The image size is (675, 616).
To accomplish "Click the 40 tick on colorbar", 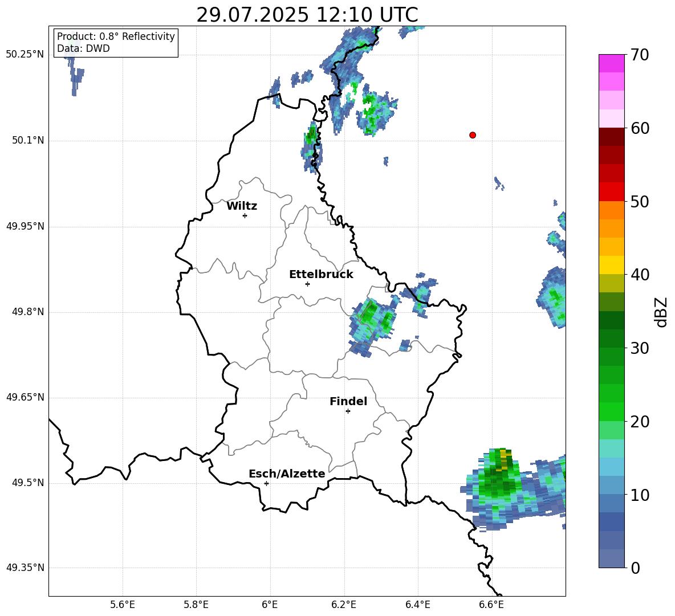I will tap(639, 275).
